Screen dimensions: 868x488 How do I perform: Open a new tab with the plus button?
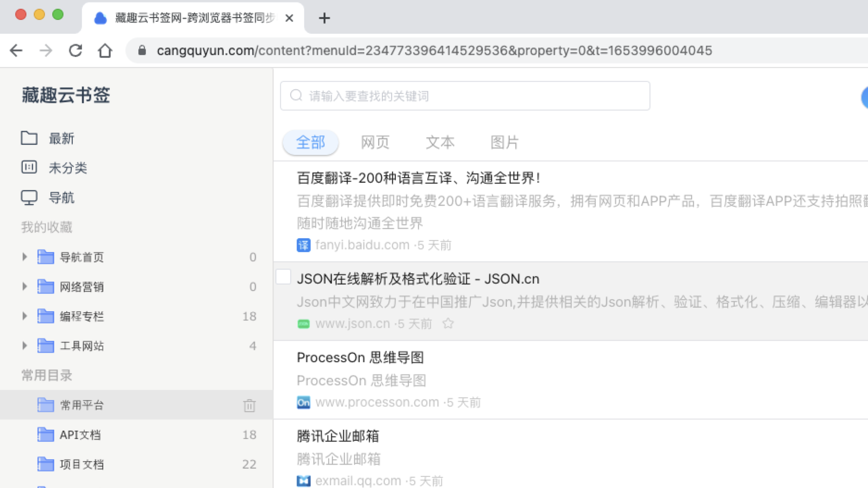pos(325,18)
